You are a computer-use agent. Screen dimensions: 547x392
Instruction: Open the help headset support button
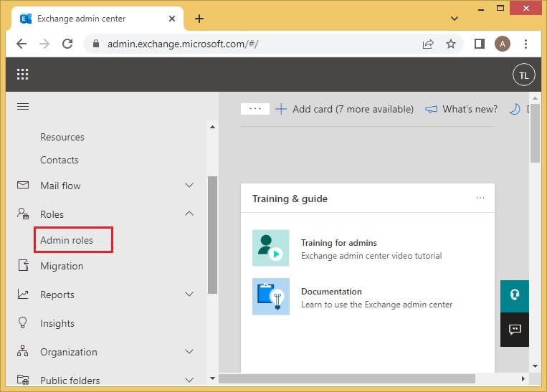tap(515, 296)
